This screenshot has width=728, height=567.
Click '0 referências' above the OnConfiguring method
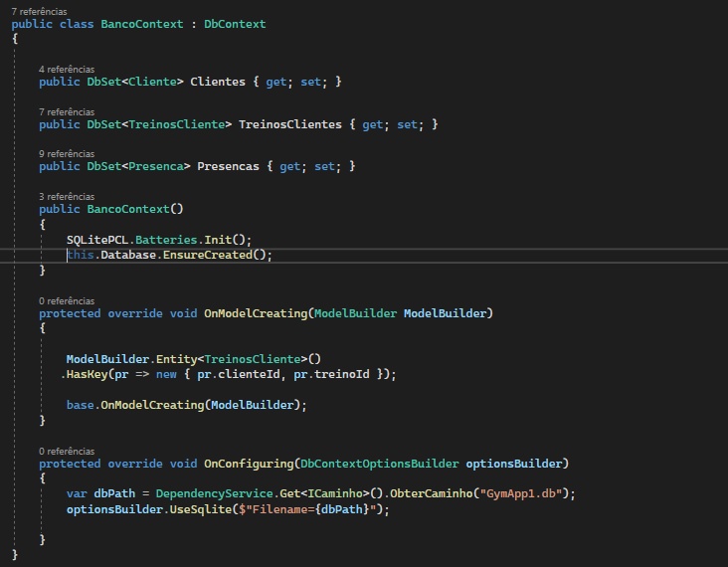tap(67, 451)
